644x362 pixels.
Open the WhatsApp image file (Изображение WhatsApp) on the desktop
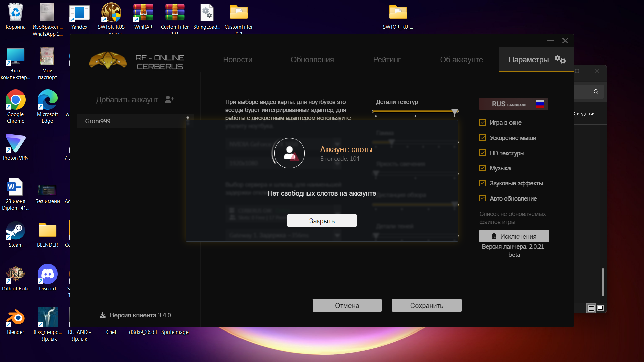coord(47,13)
